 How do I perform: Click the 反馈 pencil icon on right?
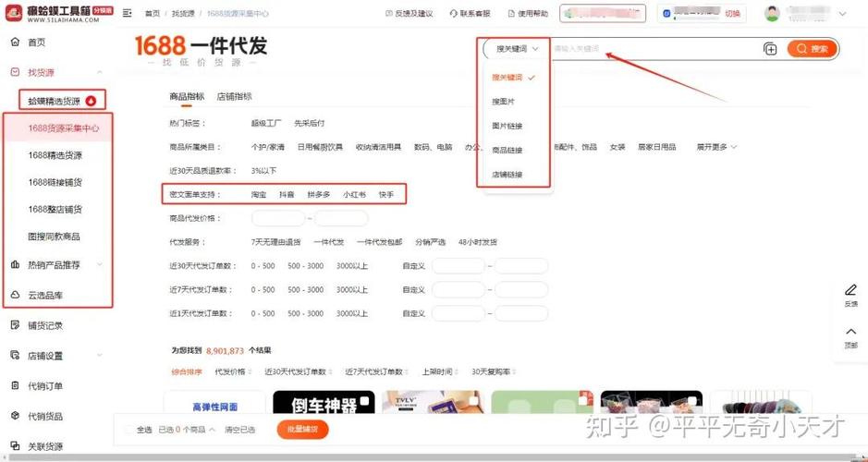point(850,290)
